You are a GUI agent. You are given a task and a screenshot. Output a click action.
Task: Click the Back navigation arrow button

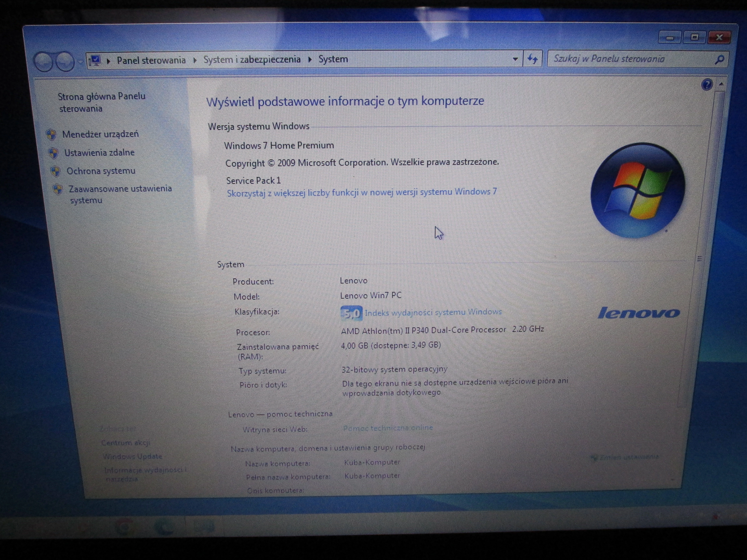pyautogui.click(x=44, y=62)
